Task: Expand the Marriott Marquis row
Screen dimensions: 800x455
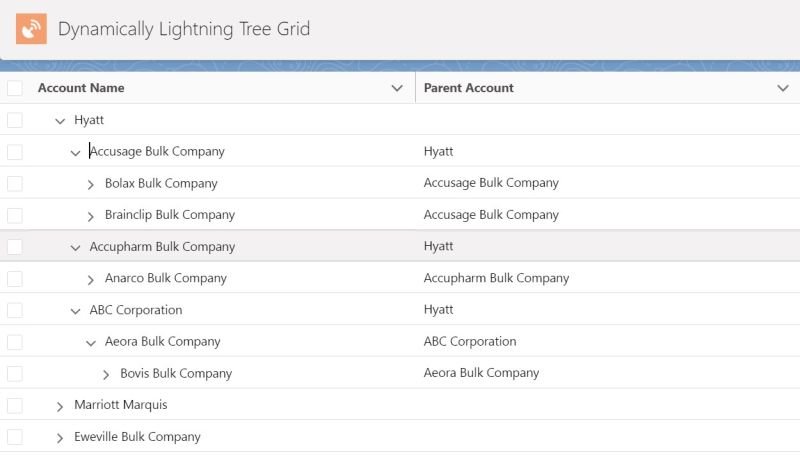Action: click(x=60, y=406)
